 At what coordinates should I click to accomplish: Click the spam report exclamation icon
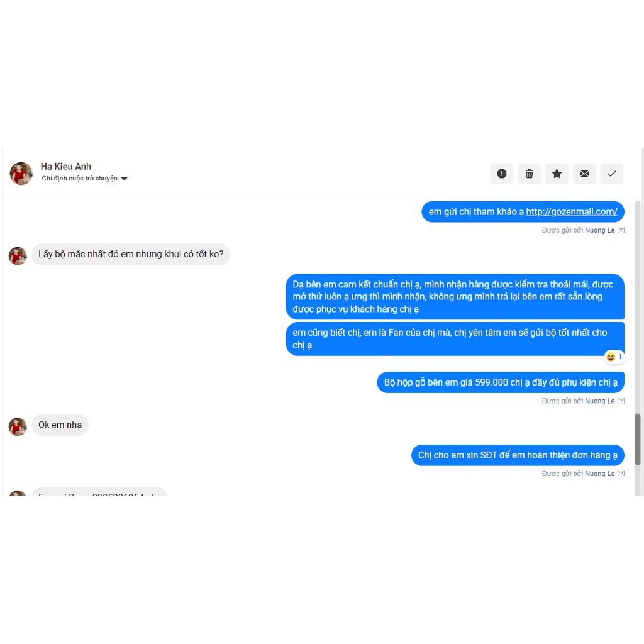pyautogui.click(x=501, y=174)
